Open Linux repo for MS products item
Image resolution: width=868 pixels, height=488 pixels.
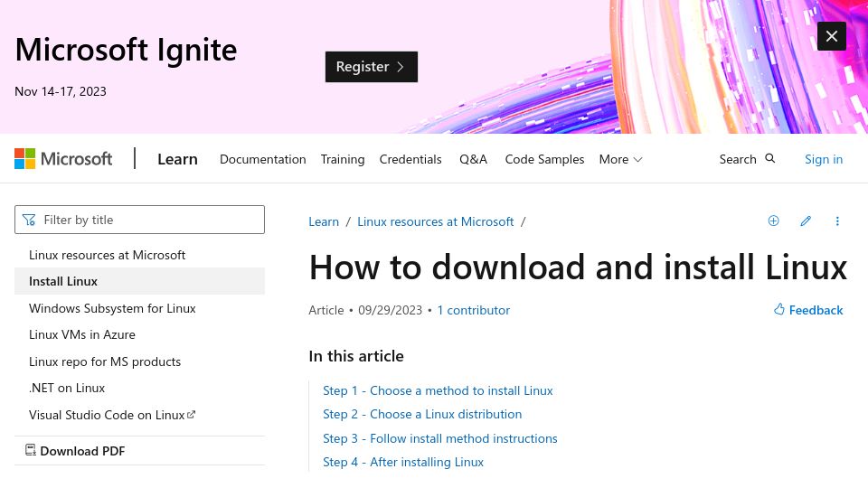pos(105,361)
